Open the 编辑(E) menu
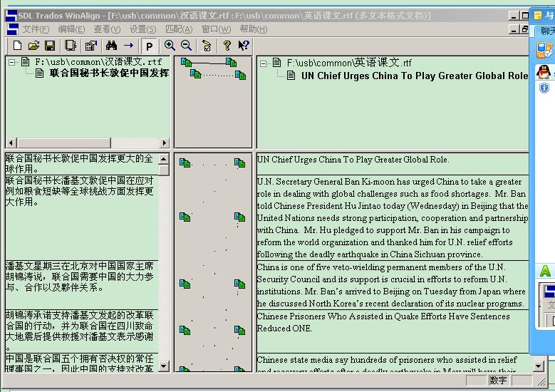This screenshot has height=392, width=555. (x=71, y=29)
